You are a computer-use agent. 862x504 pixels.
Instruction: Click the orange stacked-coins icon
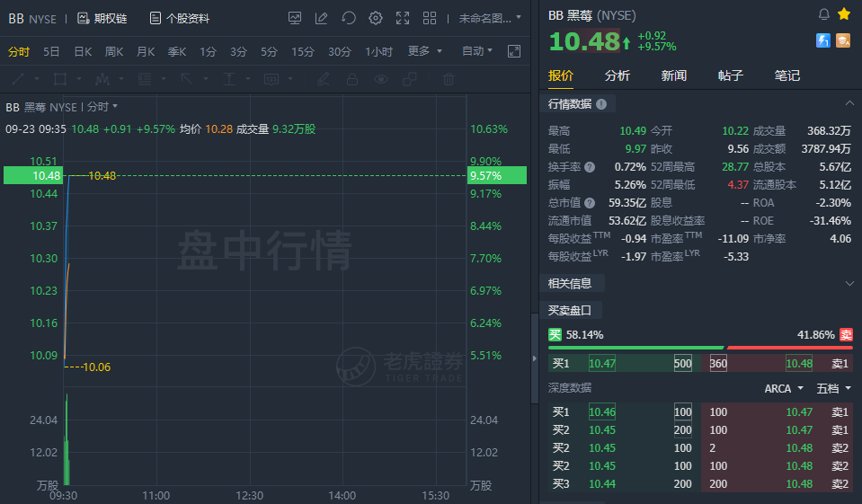[843, 40]
